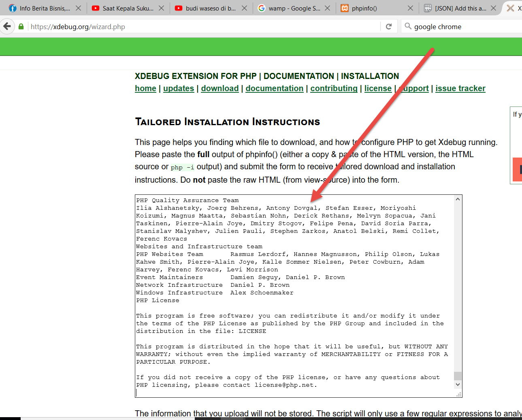This screenshot has height=420, width=522.
Task: Click the Google favicon on wamp tab
Action: (262, 8)
